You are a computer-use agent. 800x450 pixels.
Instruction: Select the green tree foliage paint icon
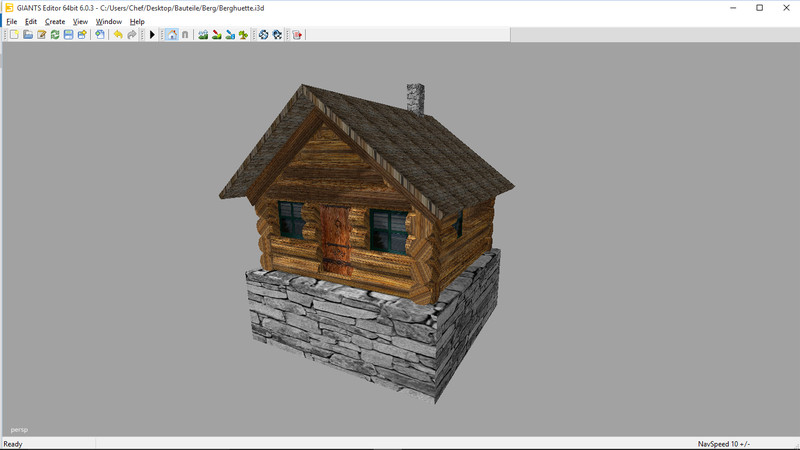[x=243, y=35]
